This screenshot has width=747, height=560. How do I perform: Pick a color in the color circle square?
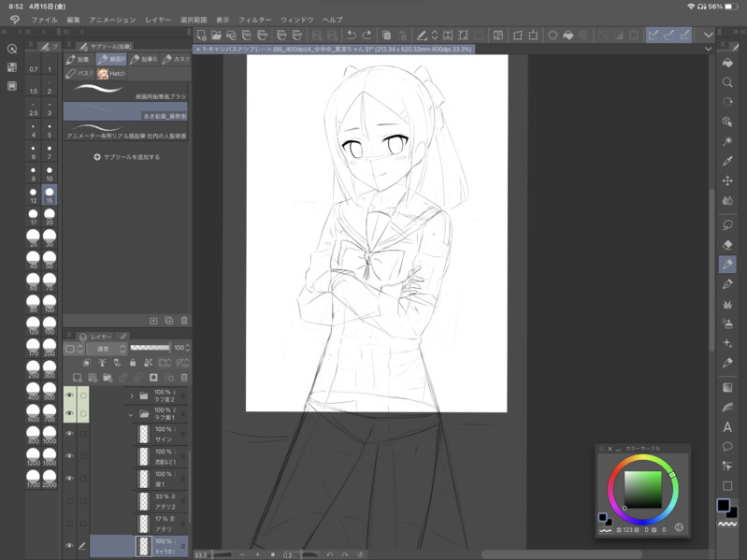(643, 490)
